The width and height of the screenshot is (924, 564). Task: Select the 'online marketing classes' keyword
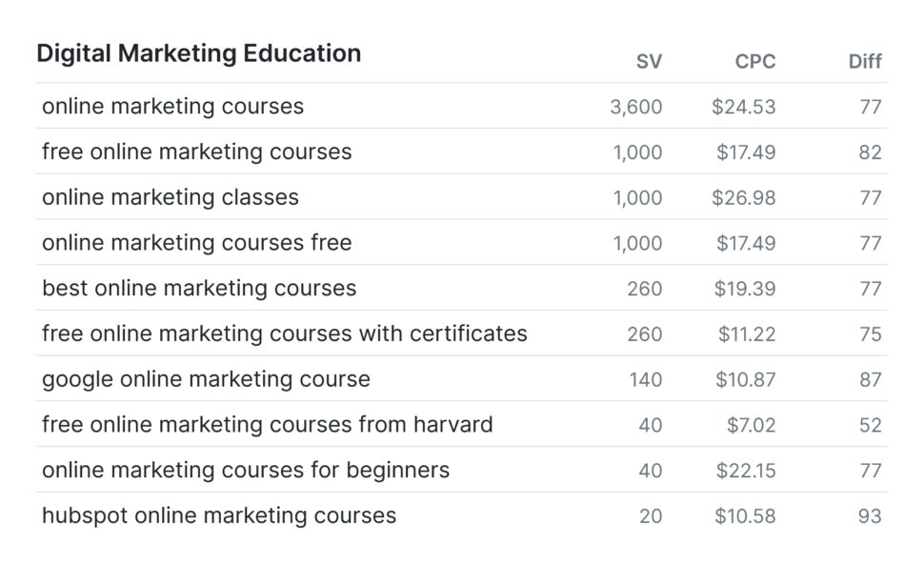[x=171, y=197]
